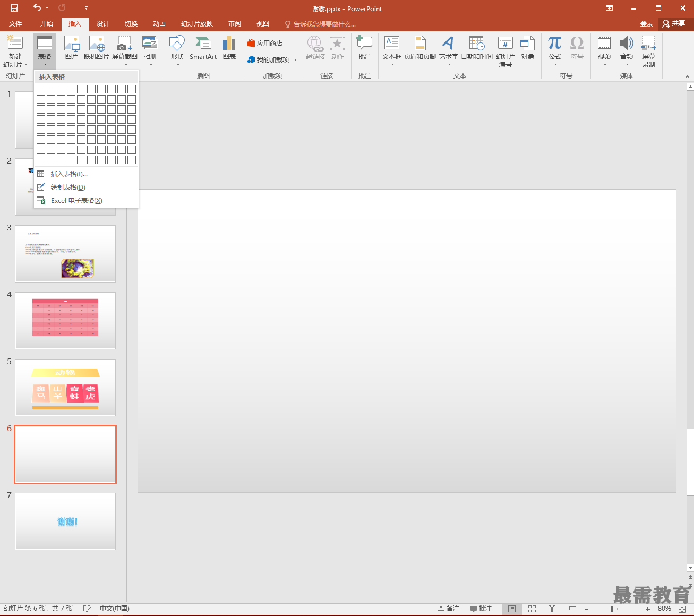Undo the last action
The width and height of the screenshot is (694, 616).
pos(37,8)
